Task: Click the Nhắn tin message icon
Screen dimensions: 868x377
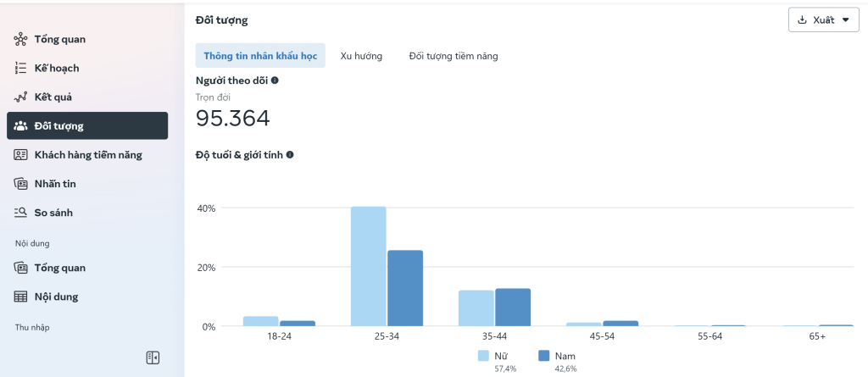Action: [x=21, y=184]
